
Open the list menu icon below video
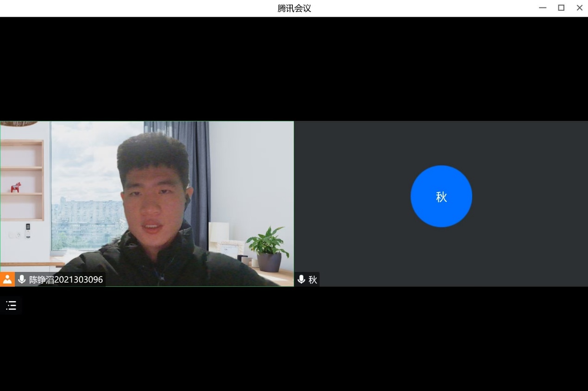click(11, 305)
